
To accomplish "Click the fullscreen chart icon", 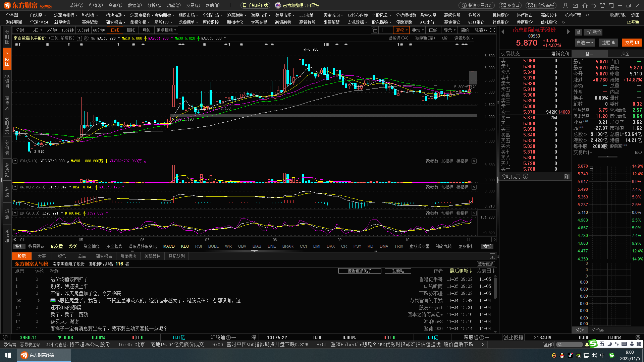I will click(x=492, y=30).
